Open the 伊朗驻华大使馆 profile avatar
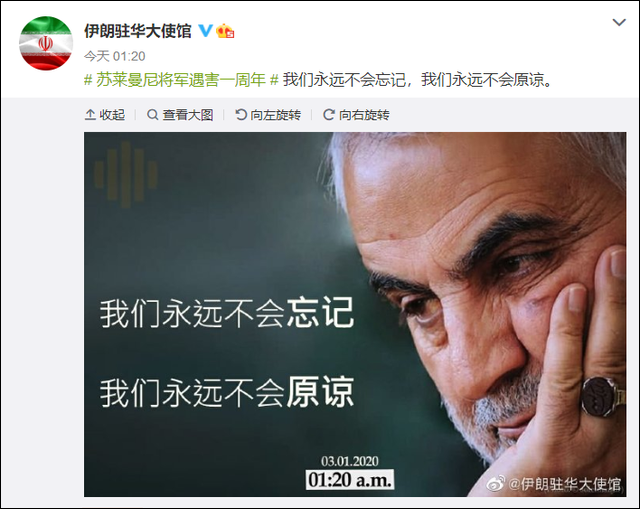The image size is (640, 509). pos(46,43)
